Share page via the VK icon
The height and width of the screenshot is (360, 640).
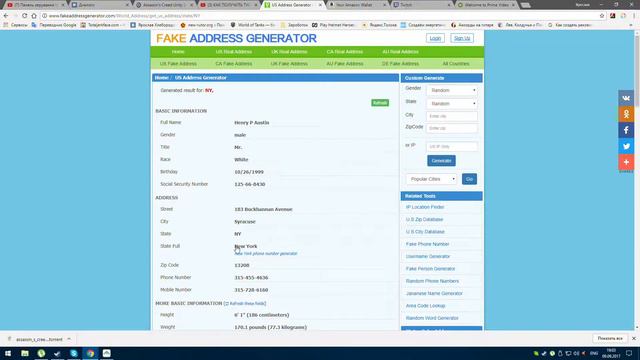coord(626,98)
